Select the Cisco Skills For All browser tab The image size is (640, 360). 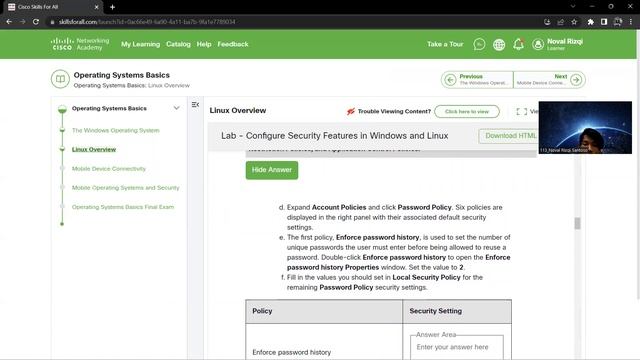pyautogui.click(x=52, y=7)
